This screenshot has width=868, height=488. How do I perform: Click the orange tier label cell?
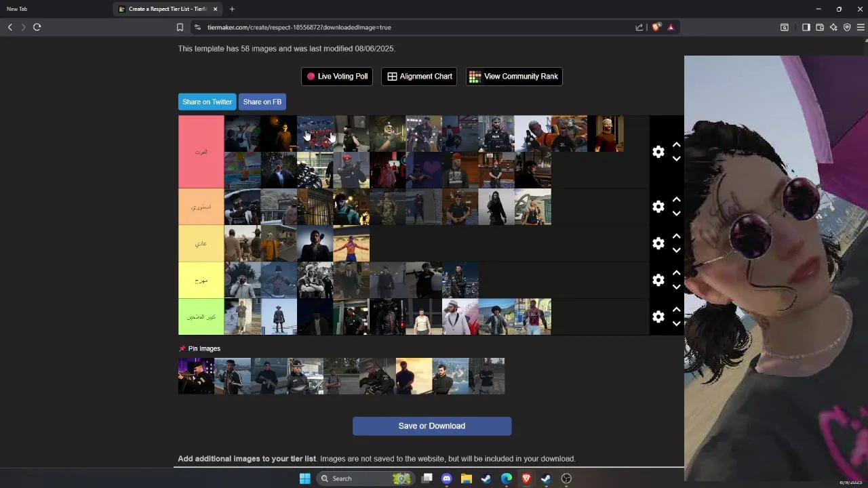(x=201, y=207)
